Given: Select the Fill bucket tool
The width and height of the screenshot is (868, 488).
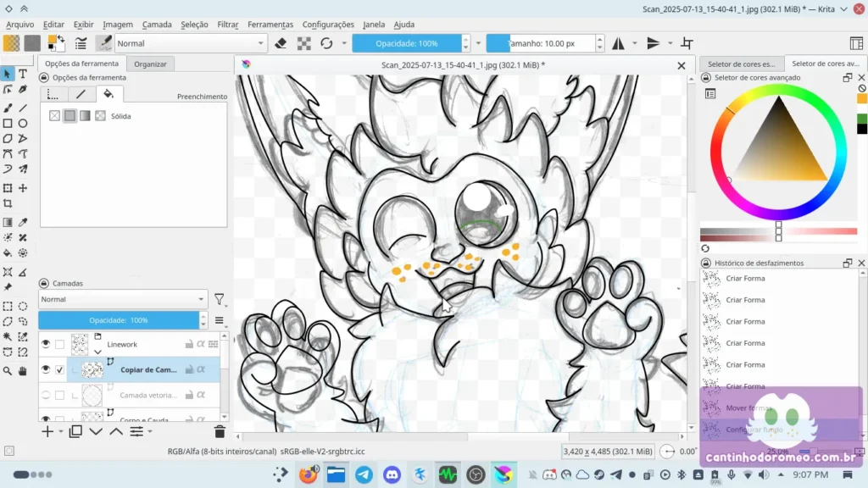Looking at the screenshot, I should 8,252.
